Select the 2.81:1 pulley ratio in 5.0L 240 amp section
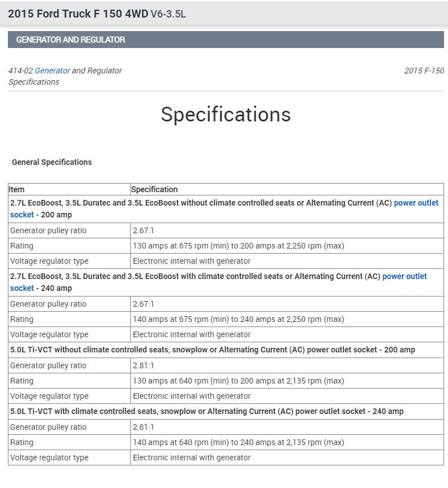The height and width of the screenshot is (488, 448). 143,427
